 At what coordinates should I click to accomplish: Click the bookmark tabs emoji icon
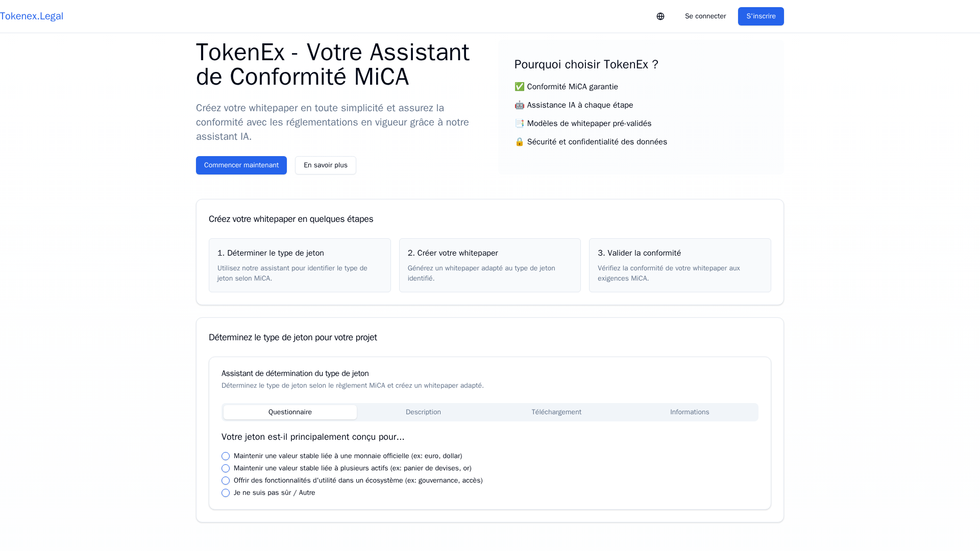click(519, 123)
